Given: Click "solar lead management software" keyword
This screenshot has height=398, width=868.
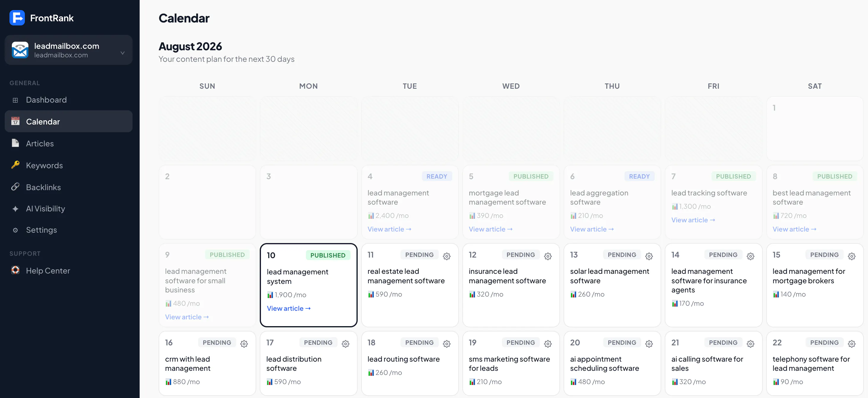Looking at the screenshot, I should [609, 276].
